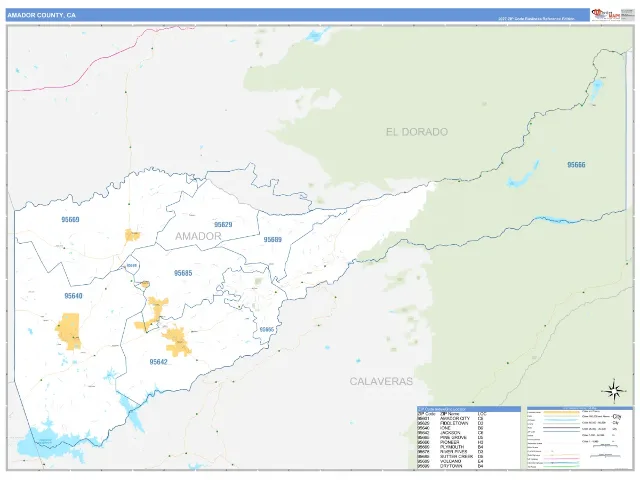Click the 'AMADOR COUNTY, CA' title text
Image resolution: width=640 pixels, height=480 pixels.
pyautogui.click(x=41, y=16)
